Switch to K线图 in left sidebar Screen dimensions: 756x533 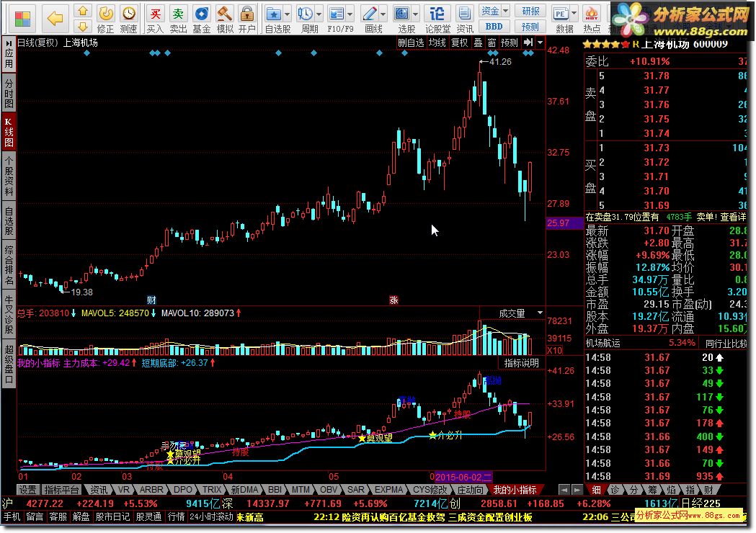pos(9,132)
